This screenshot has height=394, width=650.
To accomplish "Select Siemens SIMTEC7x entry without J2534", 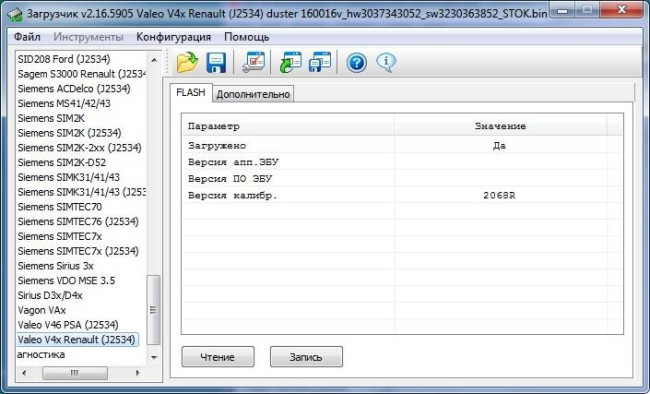I will 59,236.
